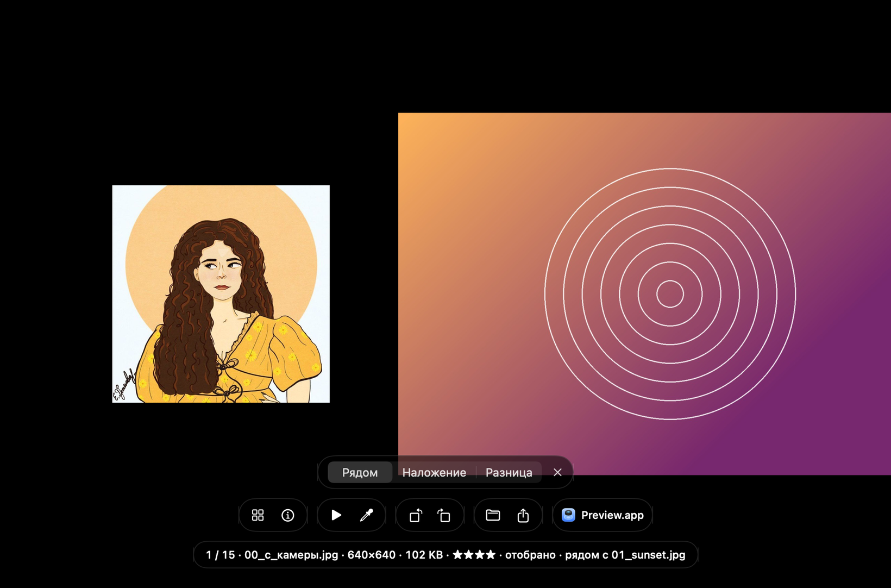This screenshot has height=588, width=891.
Task: Click the 1 / 15 image counter
Action: 221,555
